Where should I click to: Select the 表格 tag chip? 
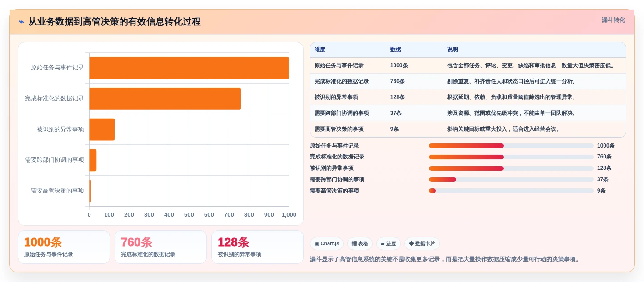point(360,244)
